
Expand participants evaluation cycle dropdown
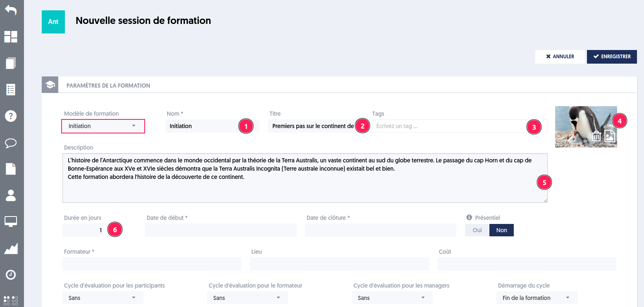coord(103,298)
